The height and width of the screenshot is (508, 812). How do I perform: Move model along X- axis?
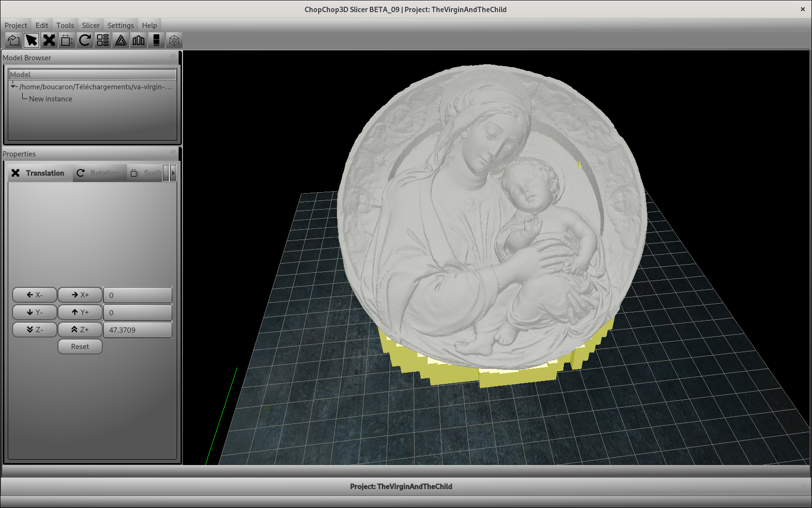coord(35,295)
